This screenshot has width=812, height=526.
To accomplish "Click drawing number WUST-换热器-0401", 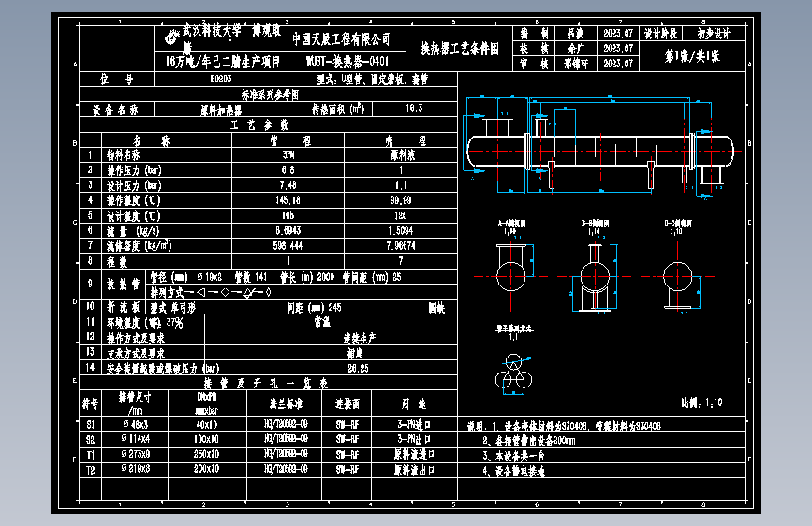I will click(x=347, y=61).
